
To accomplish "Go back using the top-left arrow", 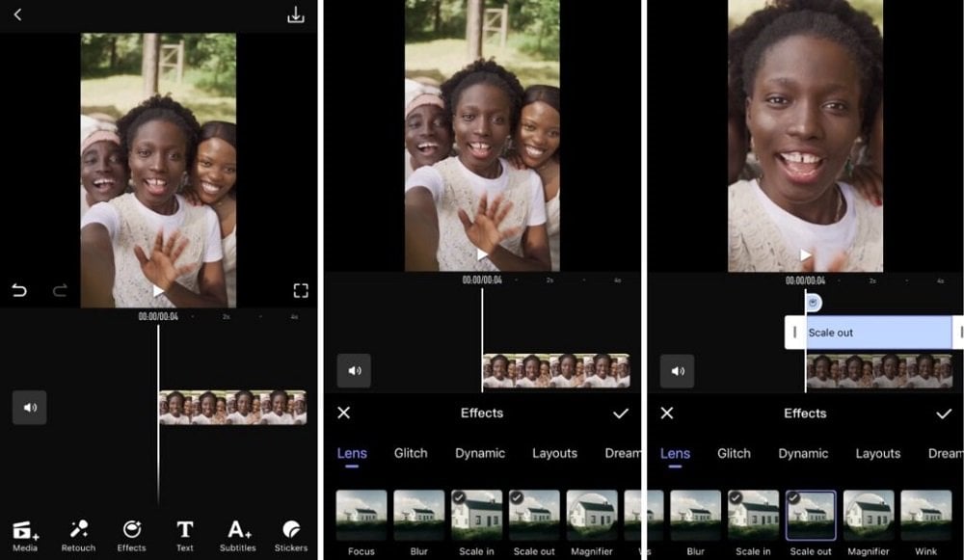I will pyautogui.click(x=17, y=14).
